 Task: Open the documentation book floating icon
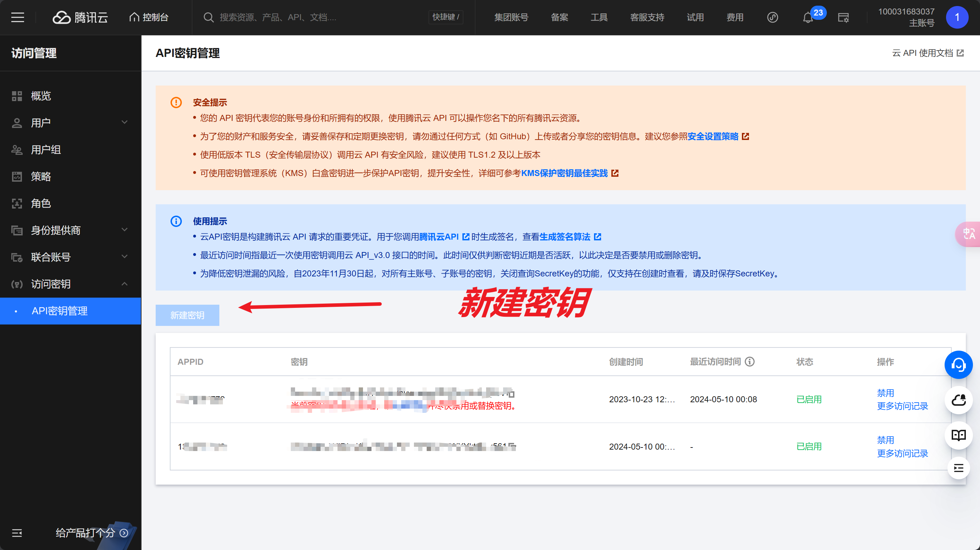click(958, 435)
